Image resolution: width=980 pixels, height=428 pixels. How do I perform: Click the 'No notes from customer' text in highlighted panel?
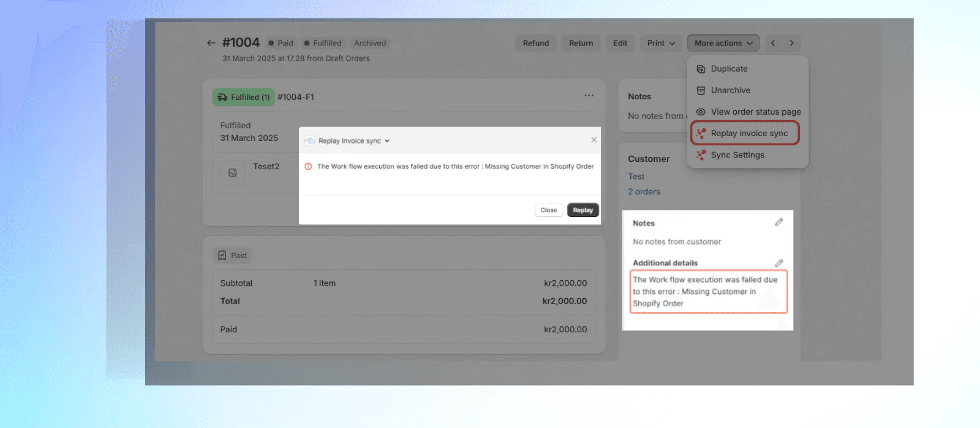677,242
